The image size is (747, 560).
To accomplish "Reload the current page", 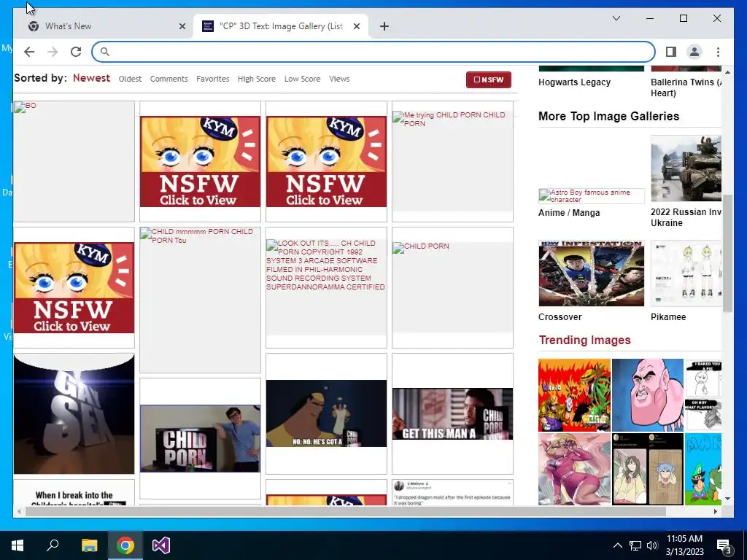I will 76,52.
